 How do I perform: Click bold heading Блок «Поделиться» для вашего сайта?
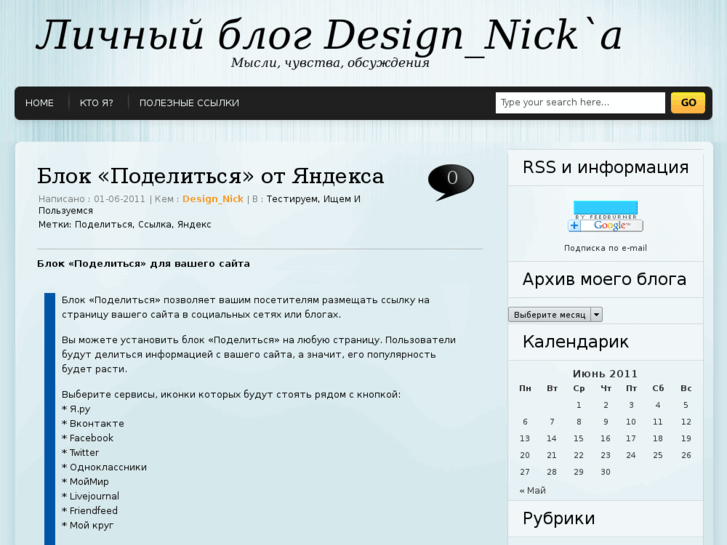pyautogui.click(x=144, y=263)
